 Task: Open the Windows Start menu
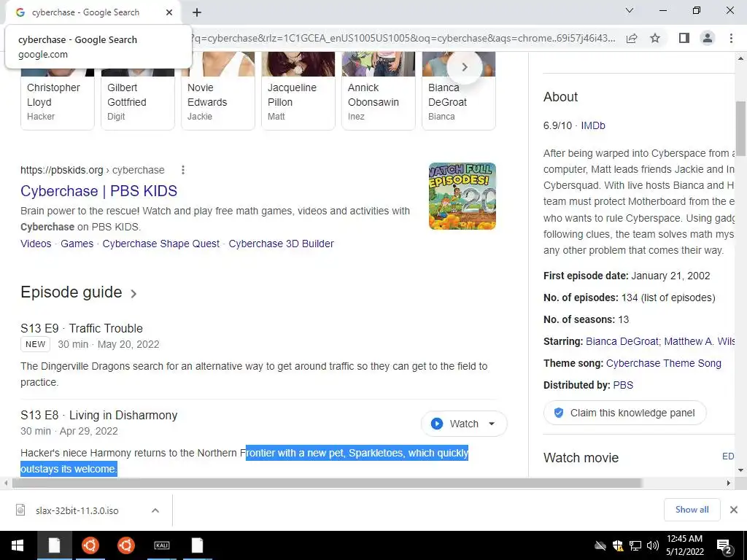(18, 545)
